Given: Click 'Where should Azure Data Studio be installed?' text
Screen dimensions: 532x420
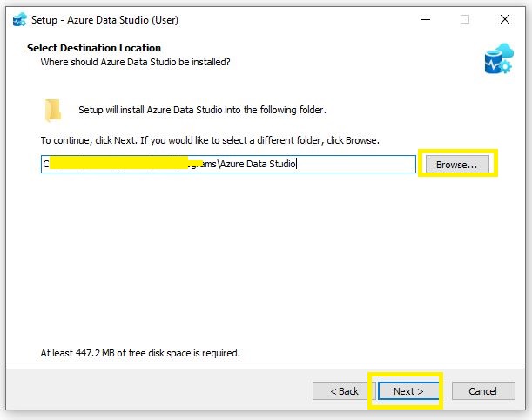Looking at the screenshot, I should tap(135, 62).
